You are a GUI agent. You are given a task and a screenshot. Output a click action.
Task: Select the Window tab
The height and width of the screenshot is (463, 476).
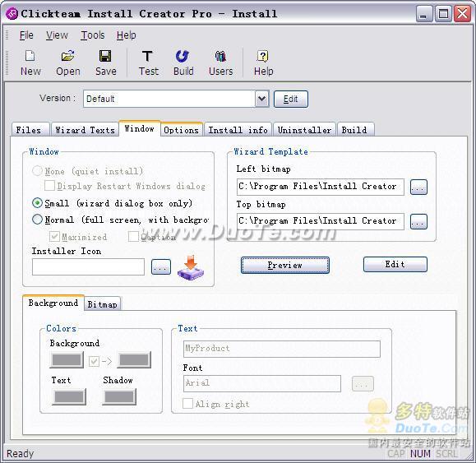tap(139, 128)
